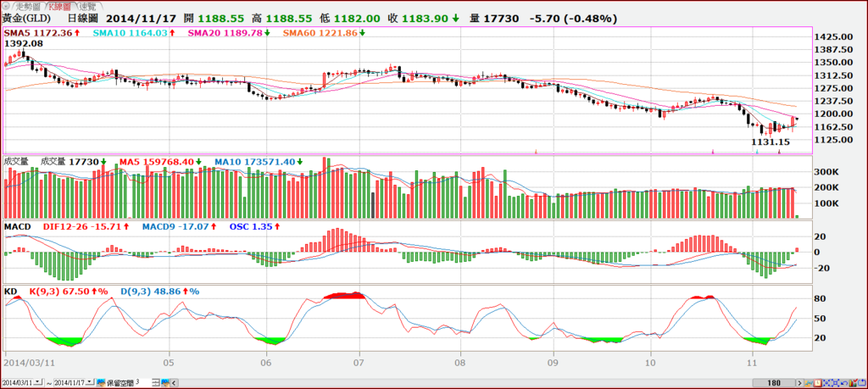The height and width of the screenshot is (389, 868).
Task: Select the K線圖 tab
Action: pos(58,7)
